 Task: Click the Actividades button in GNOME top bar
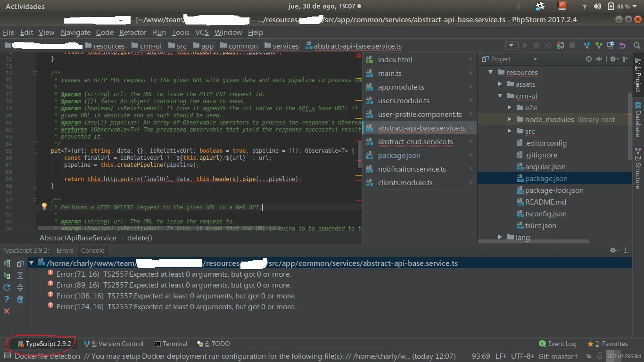[x=25, y=7]
